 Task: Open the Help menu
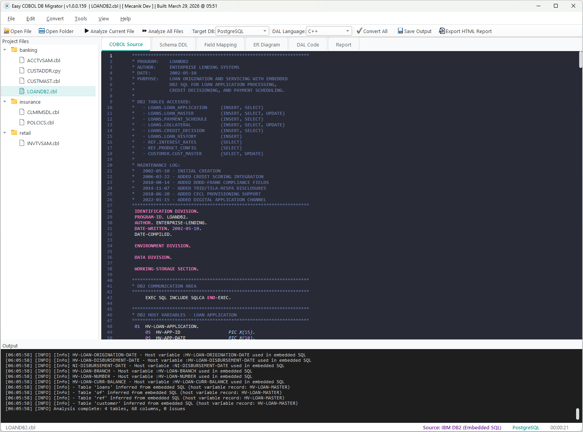pos(125,19)
